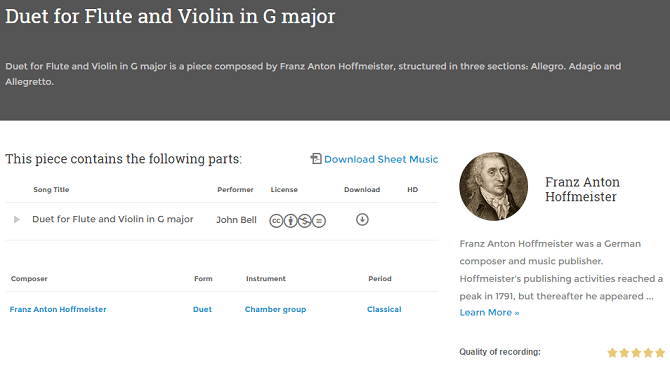Click the first star in quality rating
The height and width of the screenshot is (366, 670).
click(x=612, y=352)
